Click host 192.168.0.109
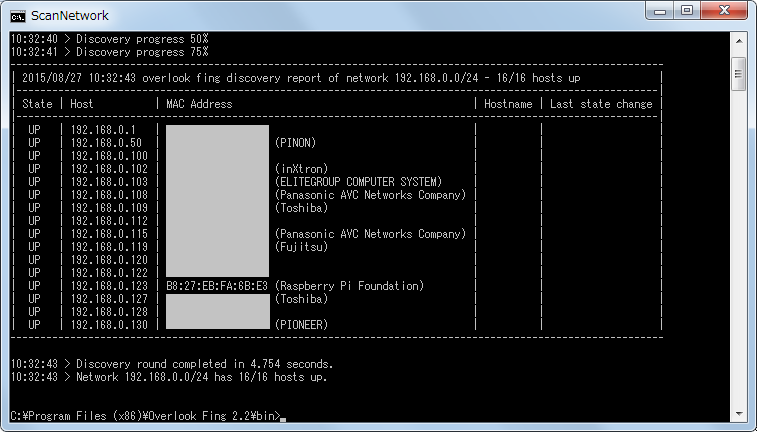The width and height of the screenshot is (757, 432). 109,208
